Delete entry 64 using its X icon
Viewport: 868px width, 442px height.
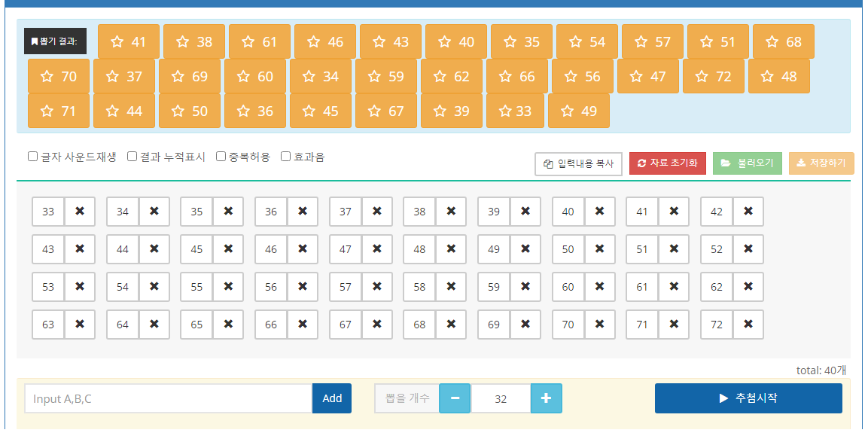pyautogui.click(x=154, y=325)
